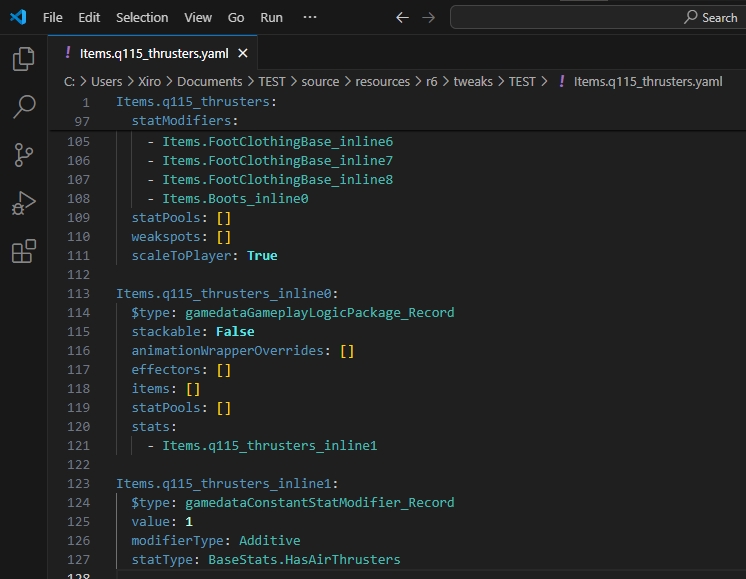Open the Run menu
Screen dimensions: 746x579
tap(271, 17)
